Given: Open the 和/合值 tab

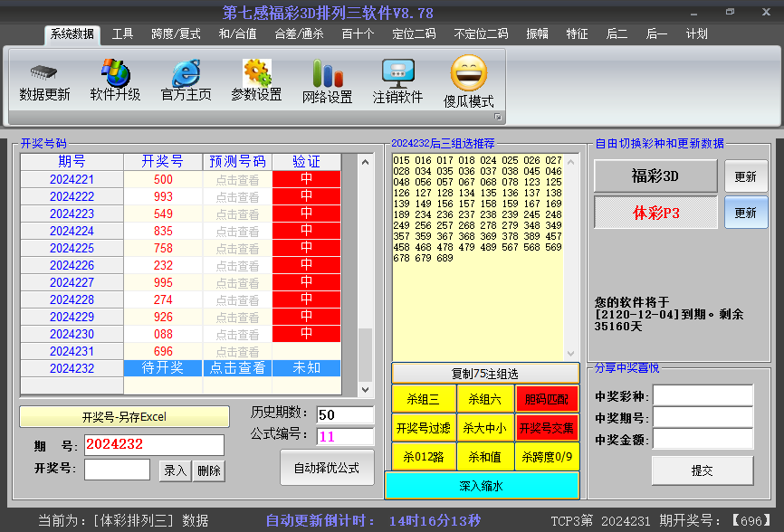Looking at the screenshot, I should point(237,34).
